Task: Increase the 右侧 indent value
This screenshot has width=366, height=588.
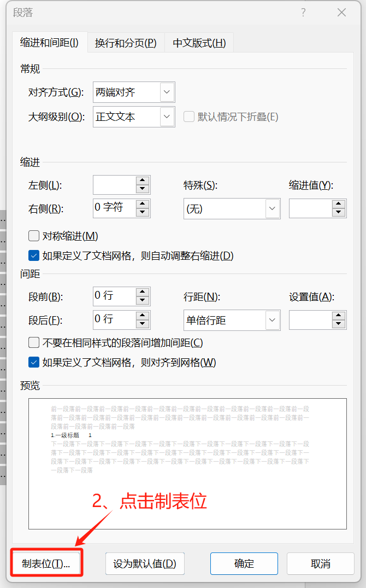Action: click(x=143, y=203)
